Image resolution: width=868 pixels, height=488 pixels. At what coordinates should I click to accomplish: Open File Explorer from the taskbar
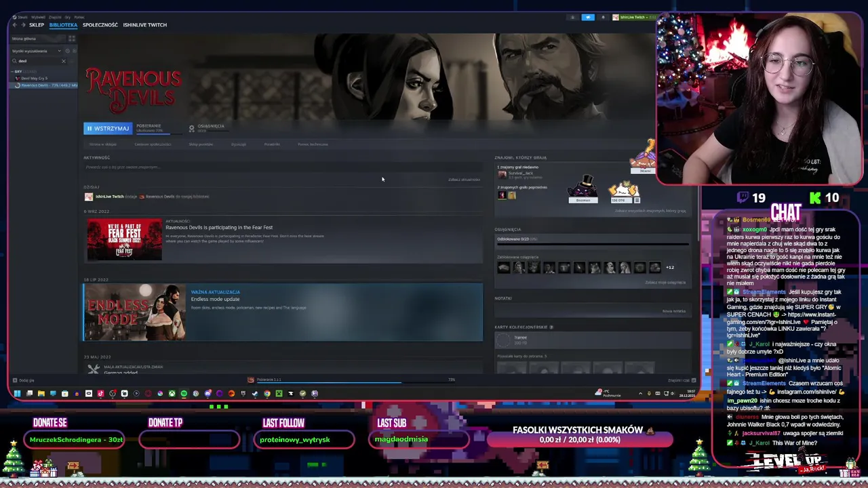41,393
